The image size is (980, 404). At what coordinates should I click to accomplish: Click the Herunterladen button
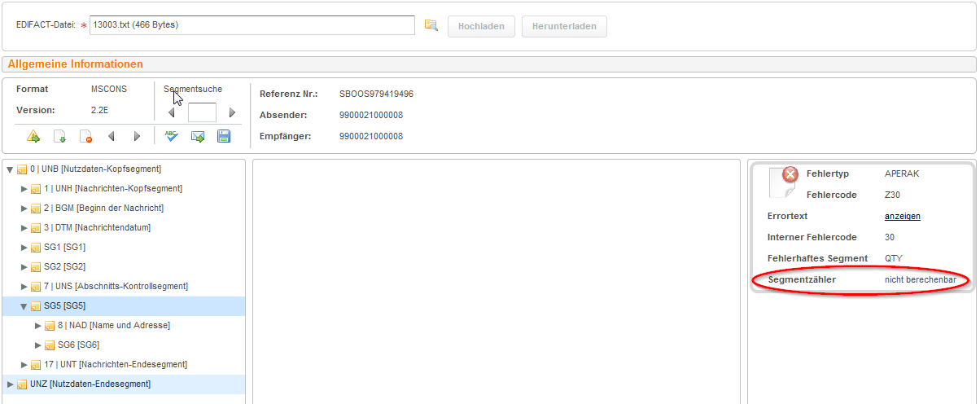click(564, 26)
